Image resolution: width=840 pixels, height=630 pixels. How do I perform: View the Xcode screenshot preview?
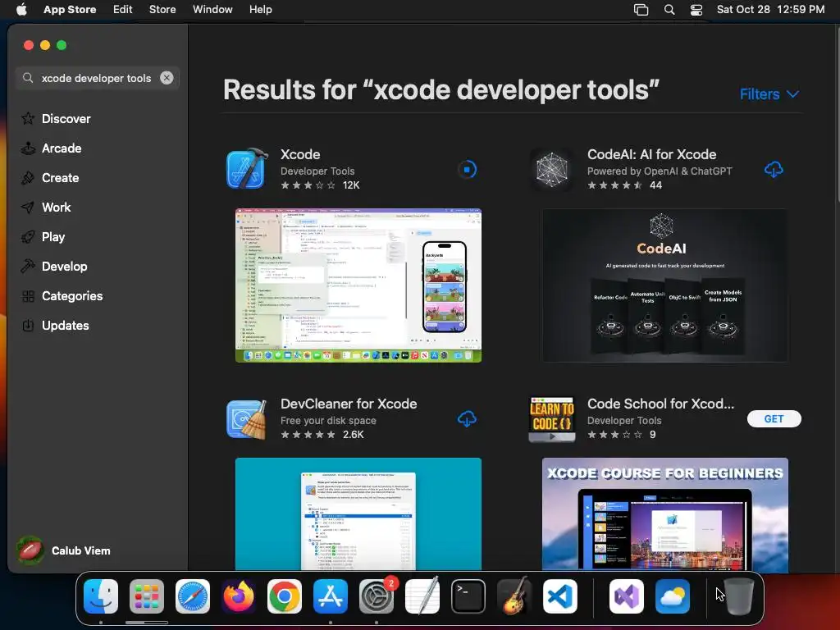click(x=358, y=285)
